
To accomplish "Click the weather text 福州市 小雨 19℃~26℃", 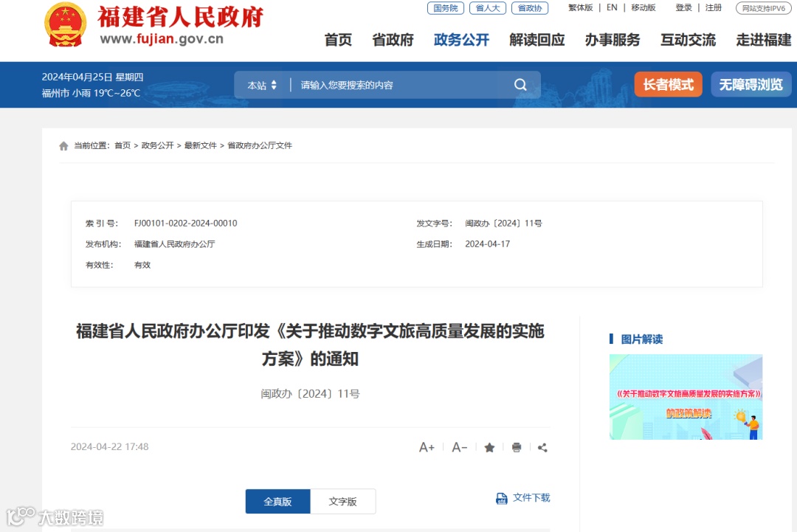I will [x=91, y=93].
